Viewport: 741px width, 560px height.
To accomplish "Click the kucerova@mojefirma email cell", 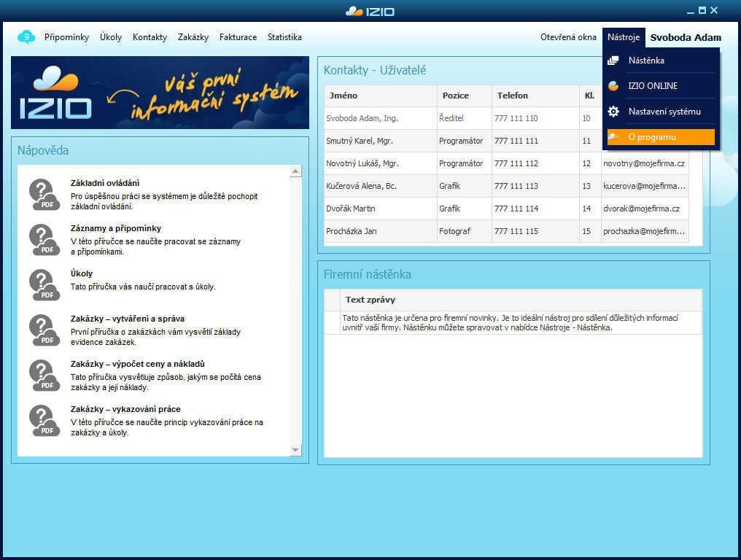I will (644, 186).
